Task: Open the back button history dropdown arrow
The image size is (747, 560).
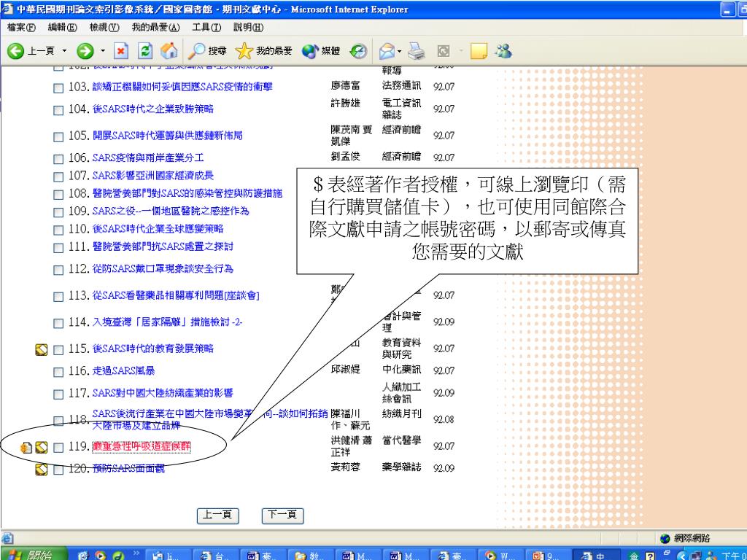Action: (x=64, y=50)
